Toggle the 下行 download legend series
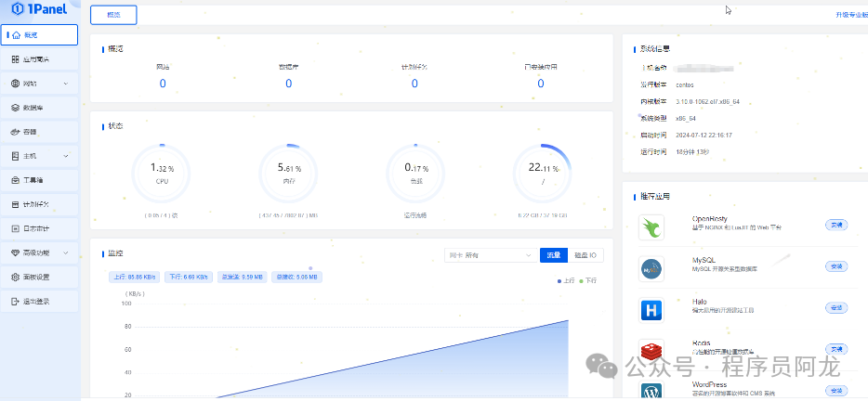868x401 pixels. (588, 281)
